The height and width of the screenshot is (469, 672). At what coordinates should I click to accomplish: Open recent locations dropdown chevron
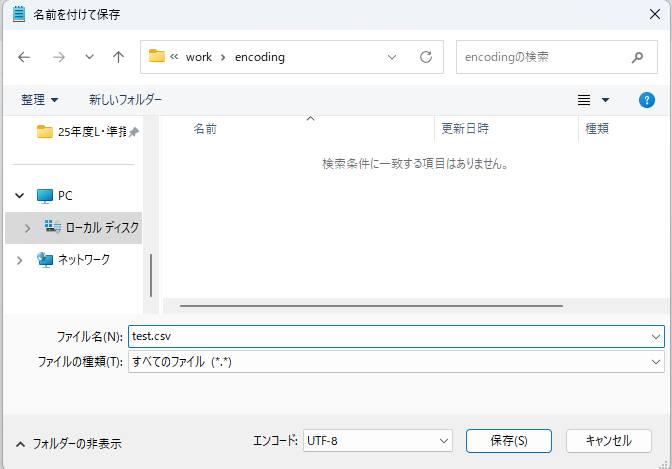point(89,57)
